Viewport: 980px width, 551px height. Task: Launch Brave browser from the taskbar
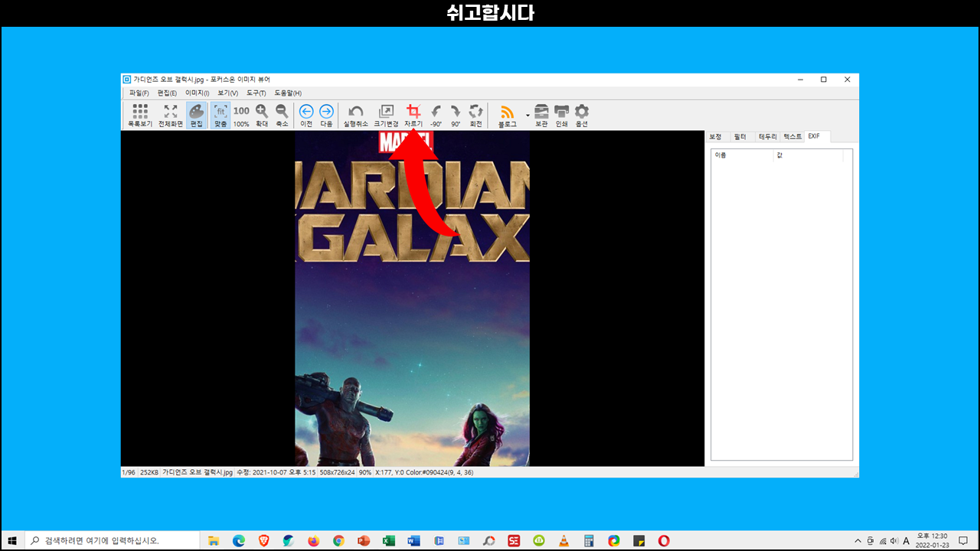tap(264, 540)
